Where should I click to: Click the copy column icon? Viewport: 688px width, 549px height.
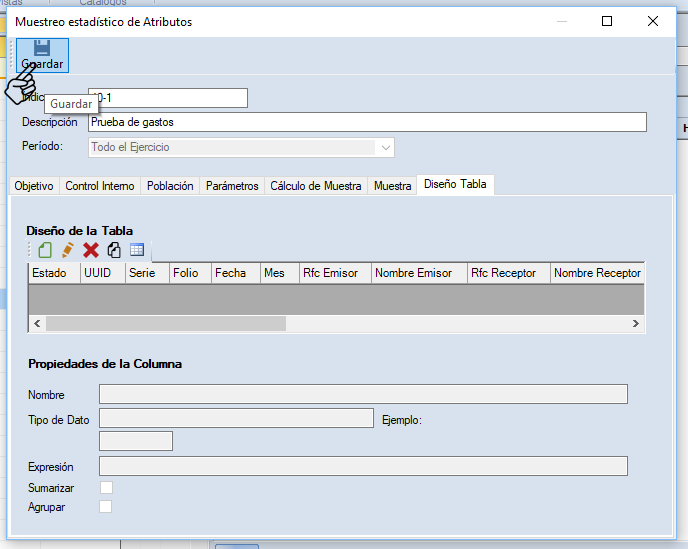114,250
